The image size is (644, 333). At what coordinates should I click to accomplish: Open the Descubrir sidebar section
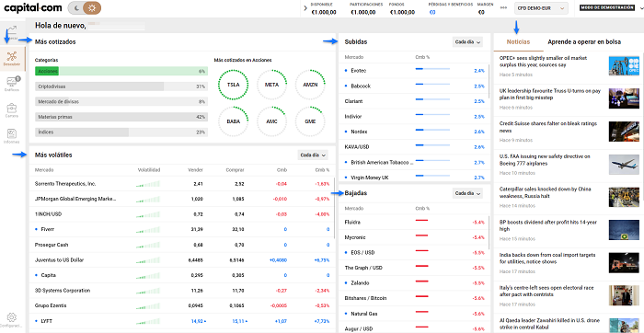12,59
